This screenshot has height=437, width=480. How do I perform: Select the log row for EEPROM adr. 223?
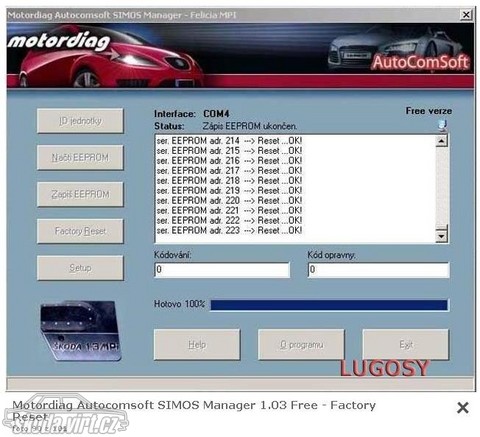coord(229,231)
